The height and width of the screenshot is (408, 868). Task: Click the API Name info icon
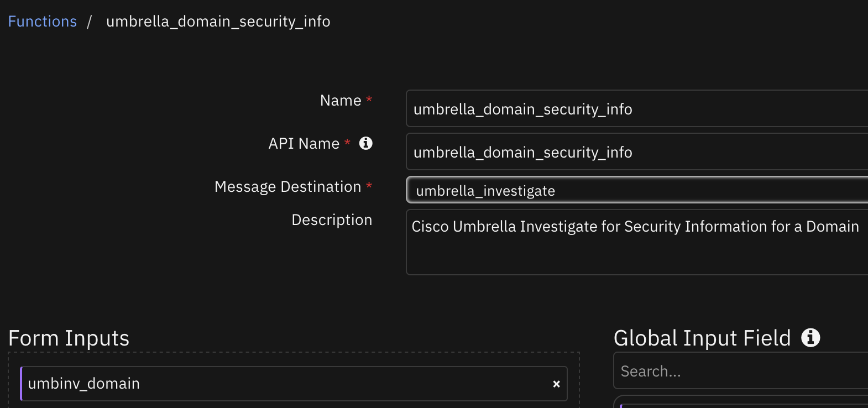coord(366,143)
